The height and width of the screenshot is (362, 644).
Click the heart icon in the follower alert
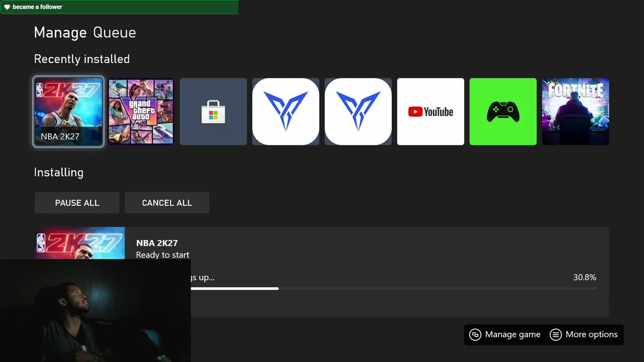tap(7, 7)
